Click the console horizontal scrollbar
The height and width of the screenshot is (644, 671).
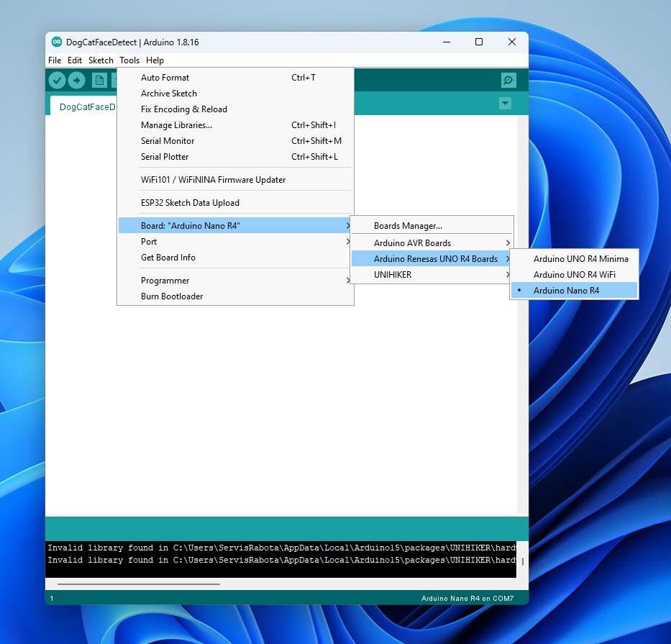[x=139, y=584]
